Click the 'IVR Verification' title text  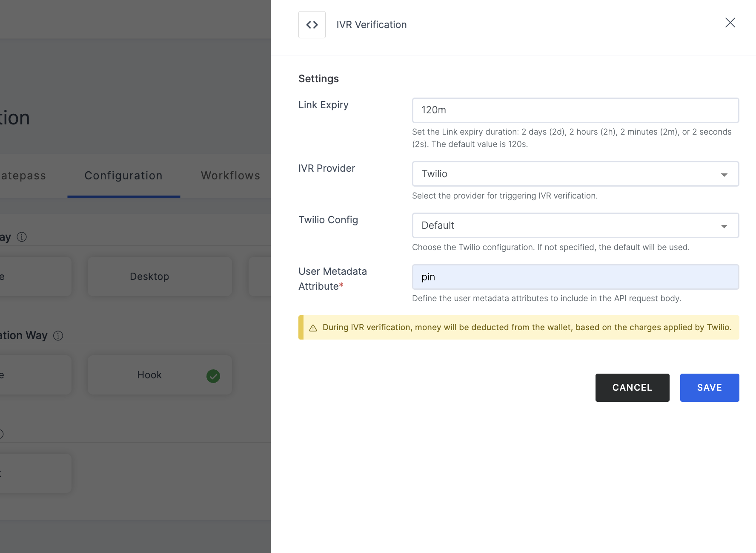(372, 25)
